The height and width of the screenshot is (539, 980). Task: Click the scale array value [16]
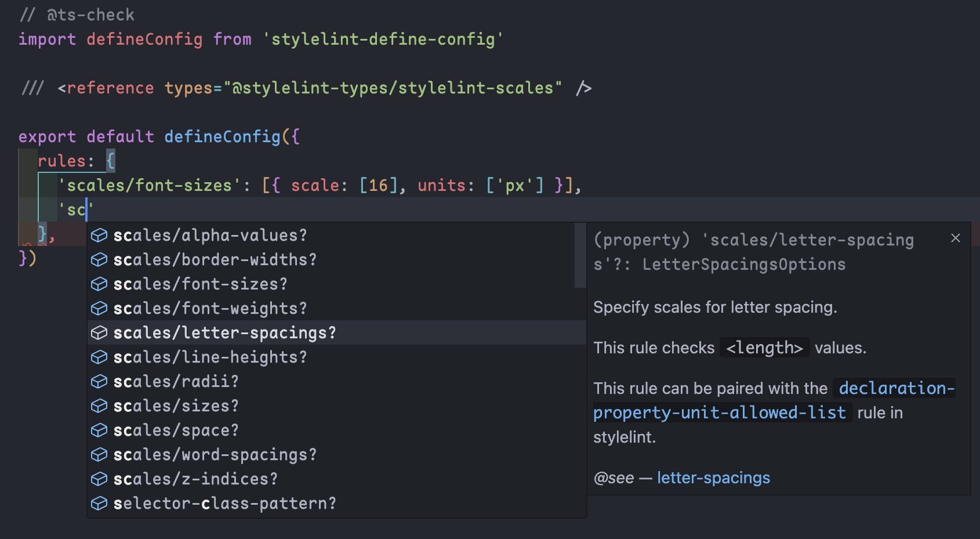click(378, 185)
